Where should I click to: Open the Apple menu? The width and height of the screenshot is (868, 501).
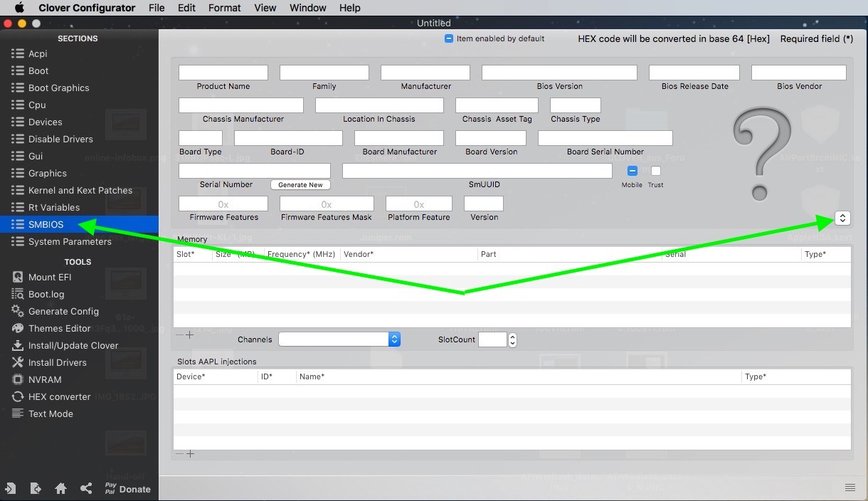pos(19,8)
